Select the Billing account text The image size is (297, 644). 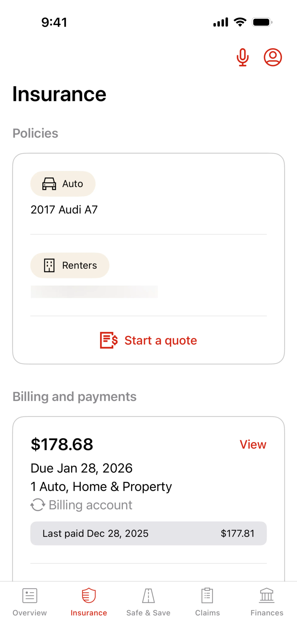90,505
